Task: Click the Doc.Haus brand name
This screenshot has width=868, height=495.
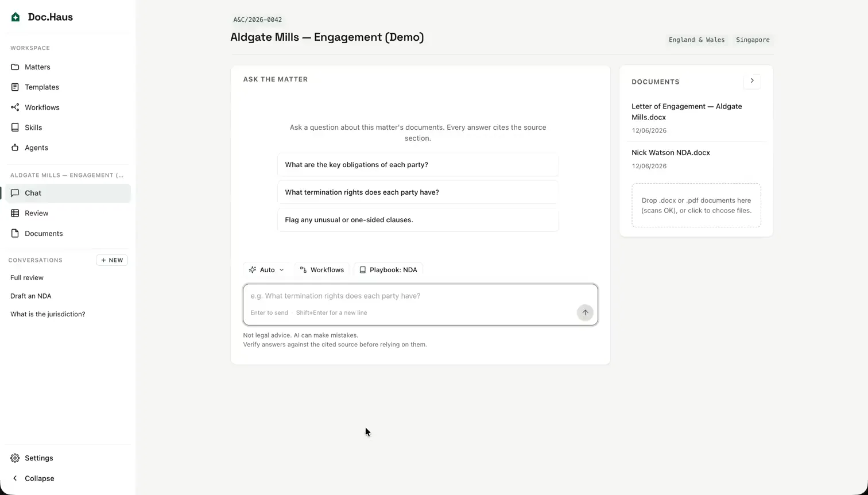Action: 51,17
